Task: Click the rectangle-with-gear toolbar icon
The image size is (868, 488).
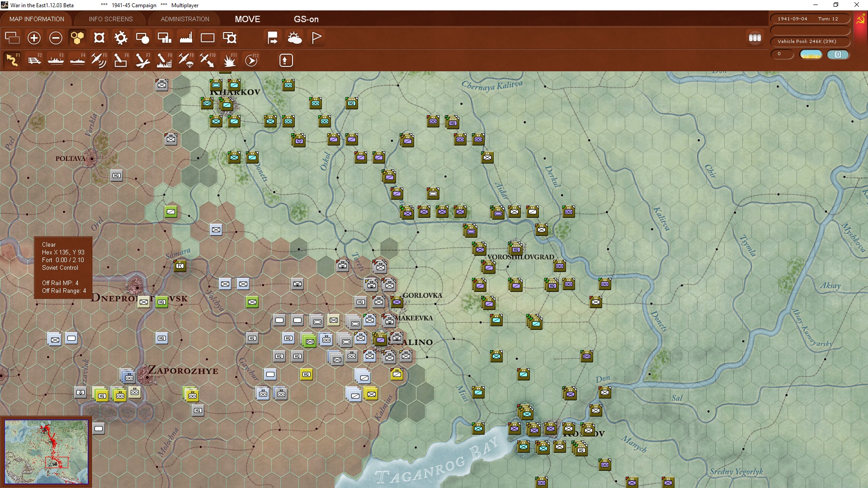Action: click(230, 38)
